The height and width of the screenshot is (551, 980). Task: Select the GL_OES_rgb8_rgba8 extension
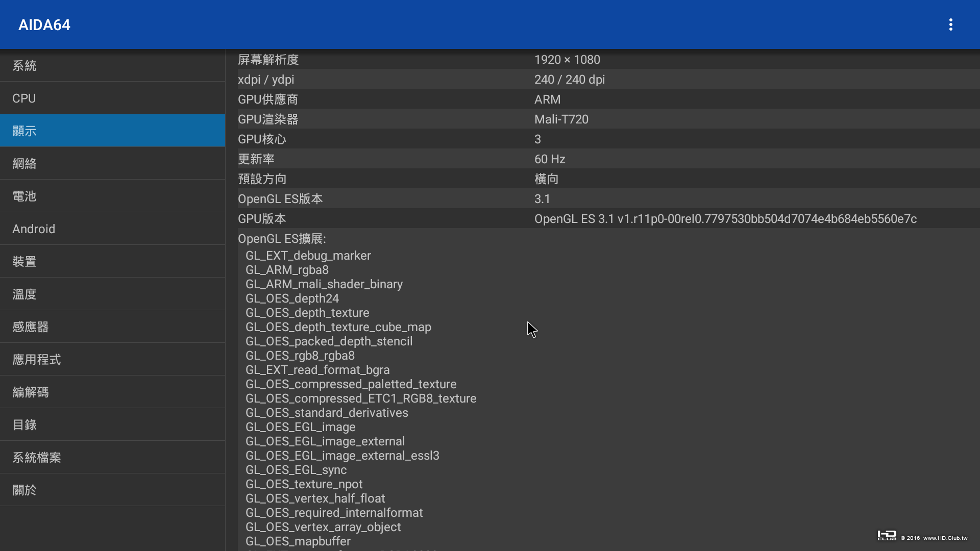coord(300,356)
